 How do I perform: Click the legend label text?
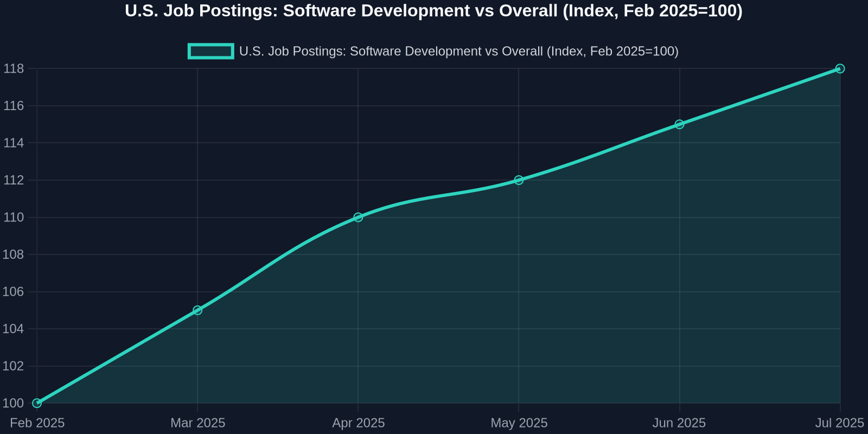tap(459, 51)
